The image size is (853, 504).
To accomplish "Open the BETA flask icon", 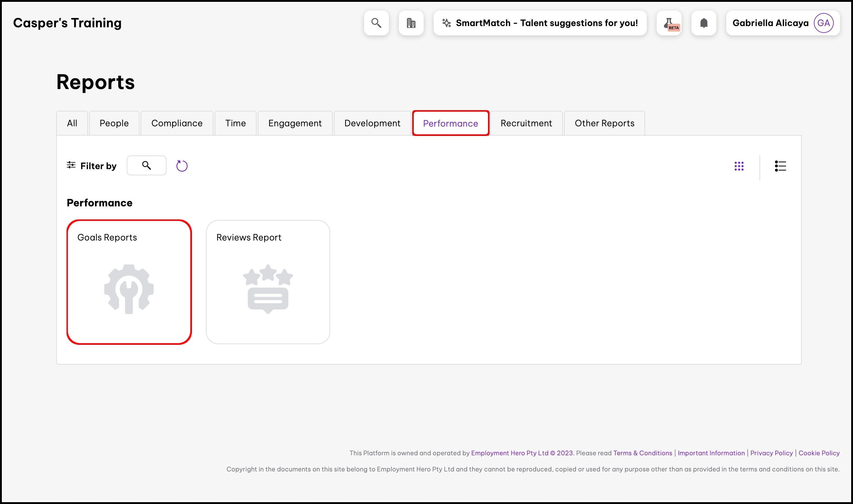I will (669, 23).
